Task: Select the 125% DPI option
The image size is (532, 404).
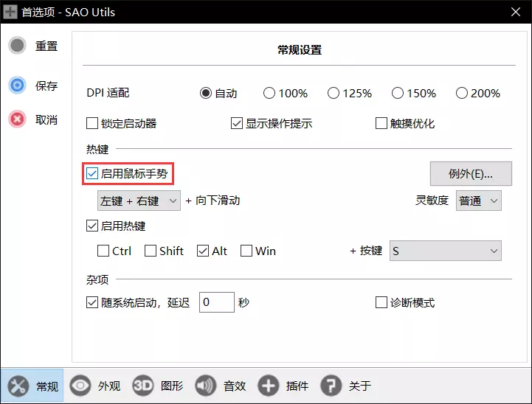Action: pyautogui.click(x=334, y=93)
